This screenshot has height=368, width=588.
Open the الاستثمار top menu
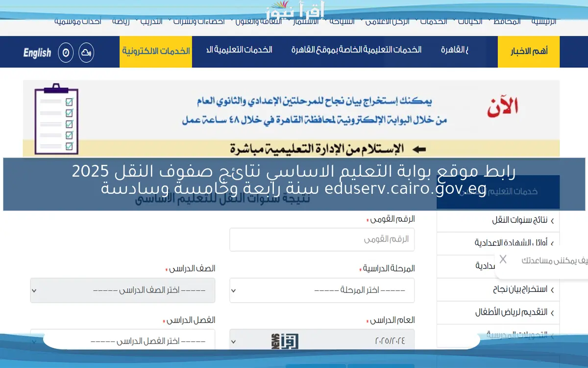[x=305, y=22]
